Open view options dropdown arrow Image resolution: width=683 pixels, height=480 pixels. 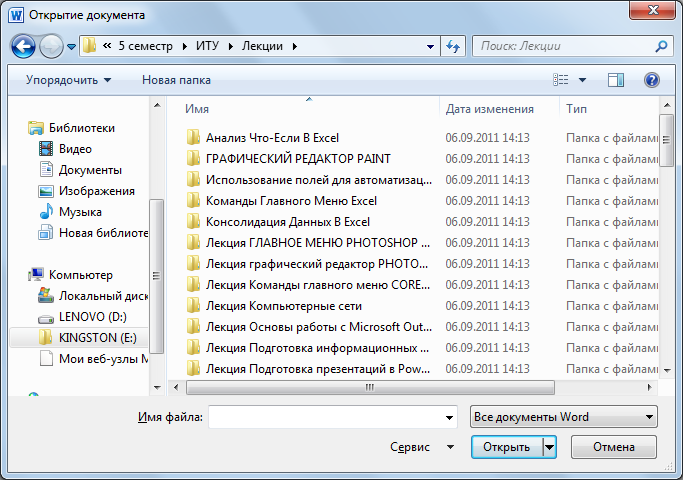582,80
